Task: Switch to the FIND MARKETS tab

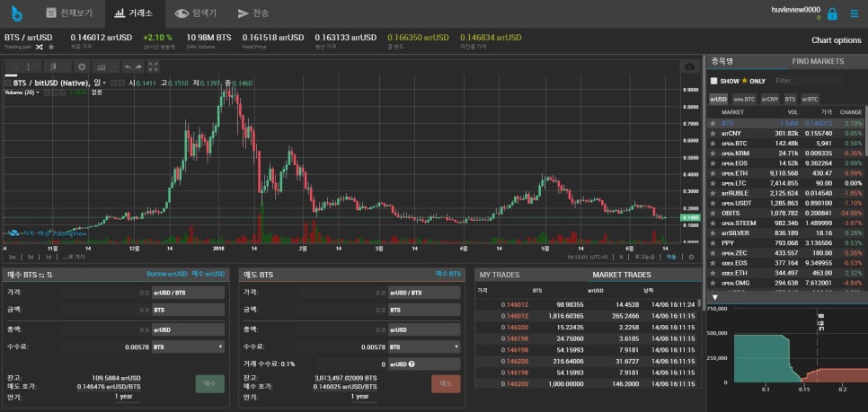Action: point(817,61)
